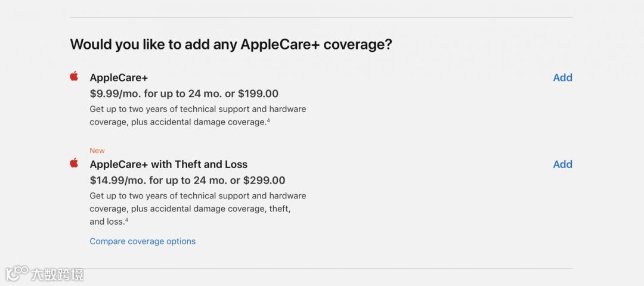Screen dimensions: 644x286
Task: Click the orange New label
Action: point(97,151)
